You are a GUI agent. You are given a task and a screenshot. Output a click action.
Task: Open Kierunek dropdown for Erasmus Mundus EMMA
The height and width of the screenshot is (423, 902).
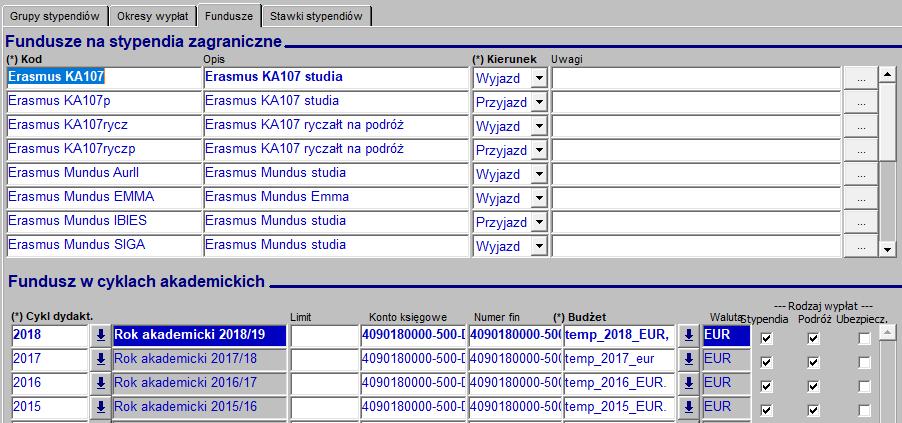coord(538,198)
